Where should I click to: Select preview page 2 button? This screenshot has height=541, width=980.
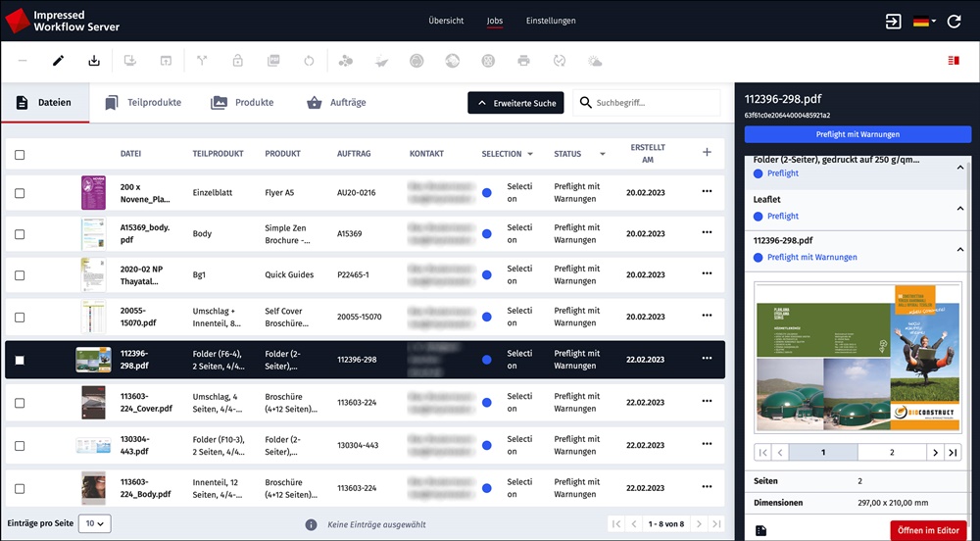[892, 452]
